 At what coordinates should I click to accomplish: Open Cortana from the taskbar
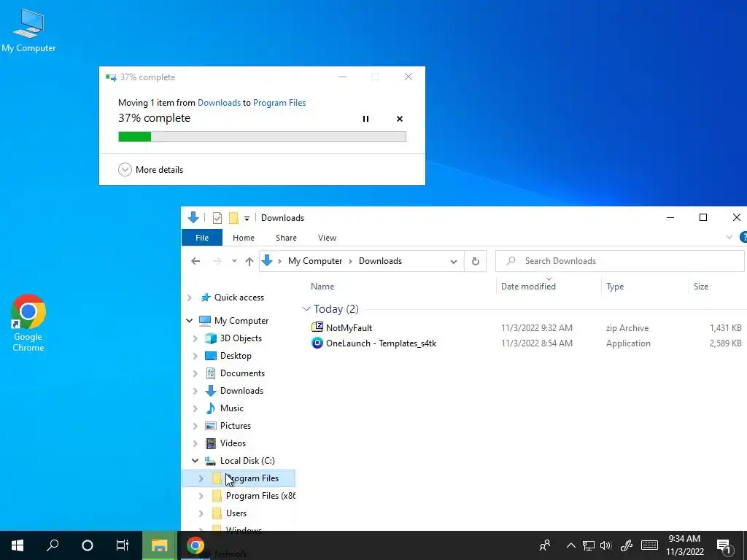[88, 545]
